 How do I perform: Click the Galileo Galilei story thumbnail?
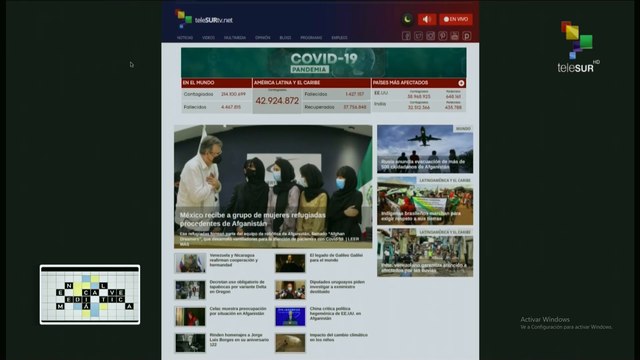point(290,263)
